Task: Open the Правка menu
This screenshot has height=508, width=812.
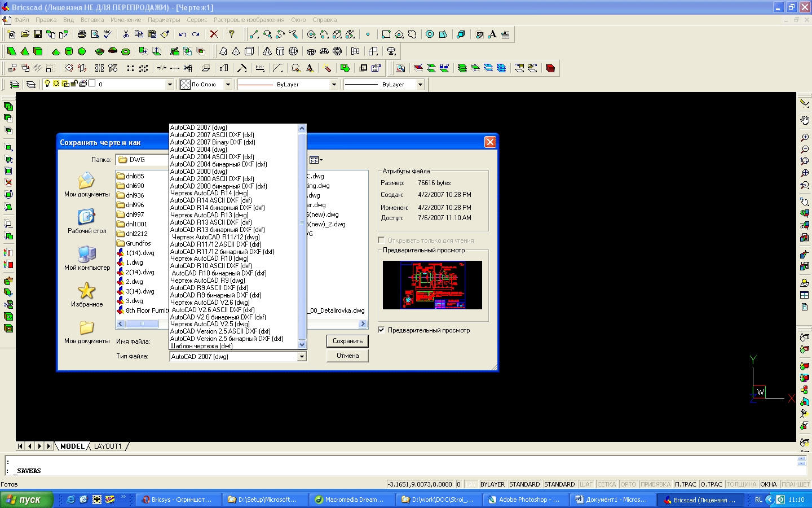Action: (46, 20)
